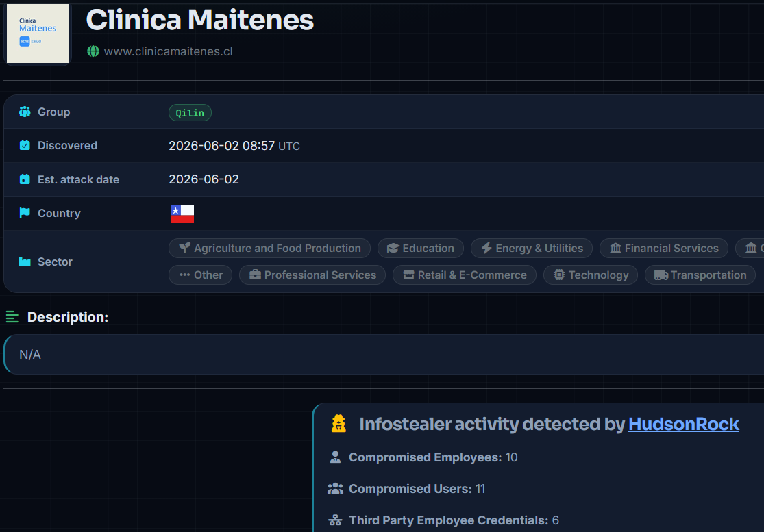Click the ellipsis icon in the Other tag

coord(185,275)
